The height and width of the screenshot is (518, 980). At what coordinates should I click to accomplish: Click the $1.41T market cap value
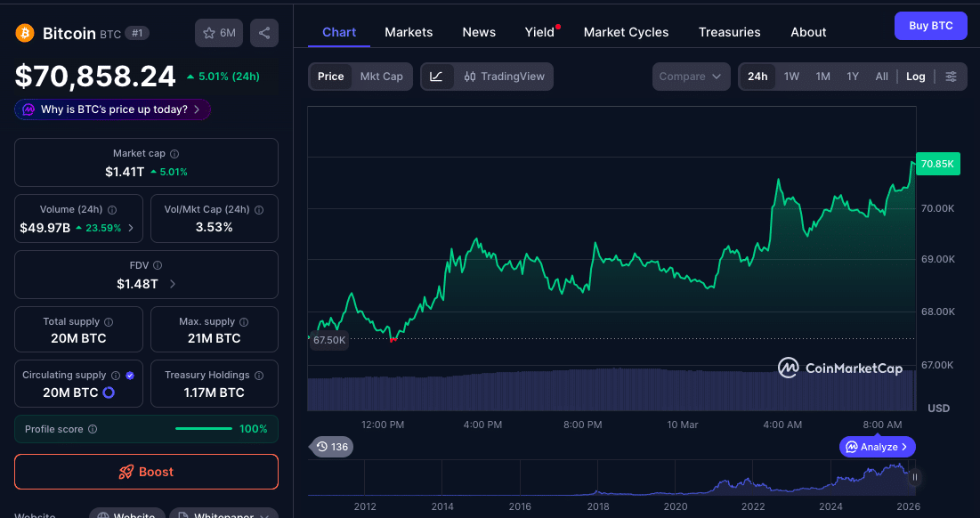[x=125, y=172]
